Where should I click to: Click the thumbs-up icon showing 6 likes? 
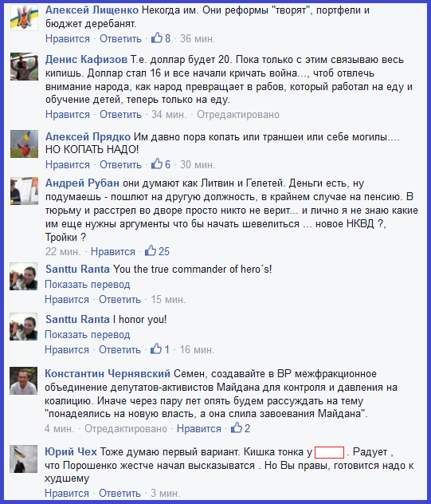[157, 164]
